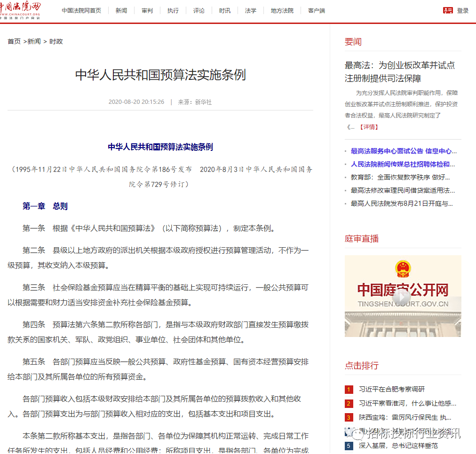Click the red number 3 ranking badge

[349, 417]
